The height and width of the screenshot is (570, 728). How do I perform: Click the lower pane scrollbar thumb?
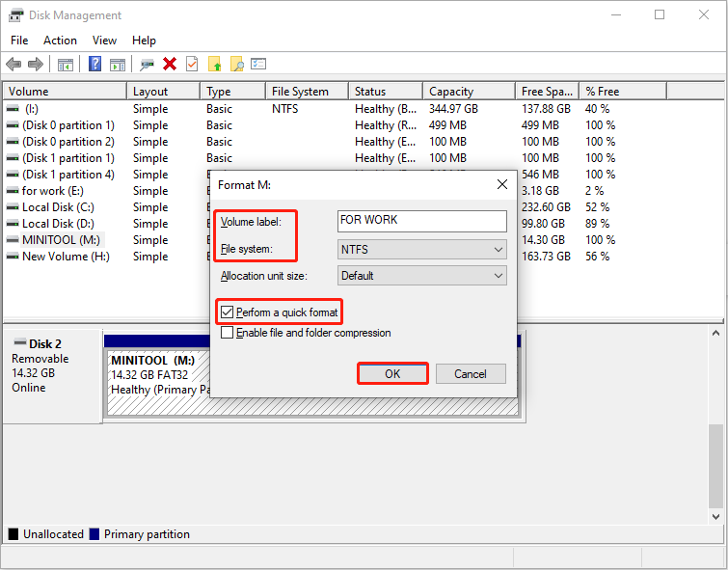coord(715,466)
